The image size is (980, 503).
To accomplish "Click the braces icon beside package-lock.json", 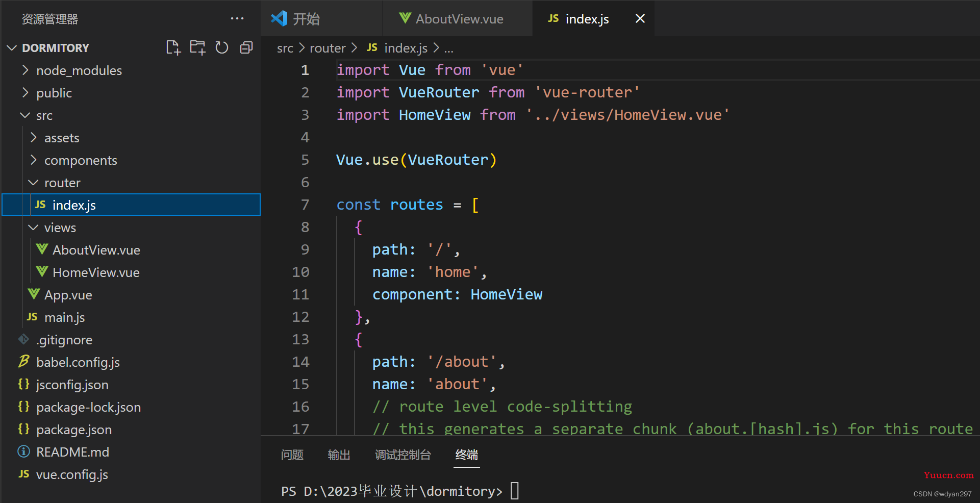I will 23,406.
